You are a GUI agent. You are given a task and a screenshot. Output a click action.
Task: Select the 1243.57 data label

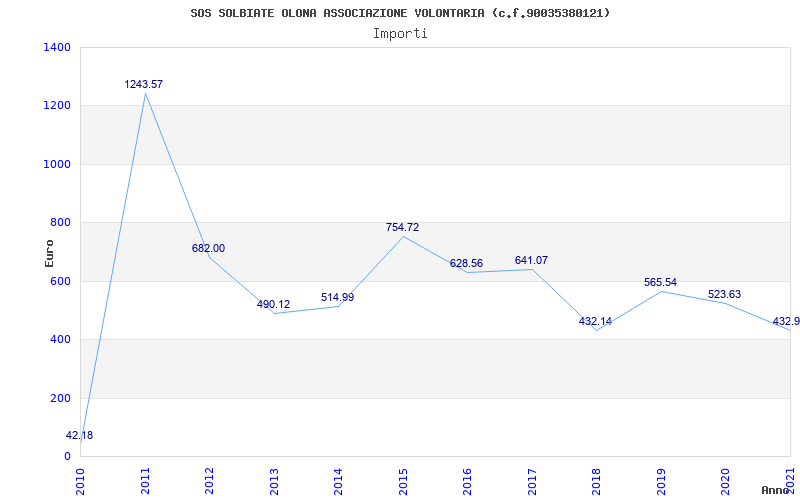(144, 84)
